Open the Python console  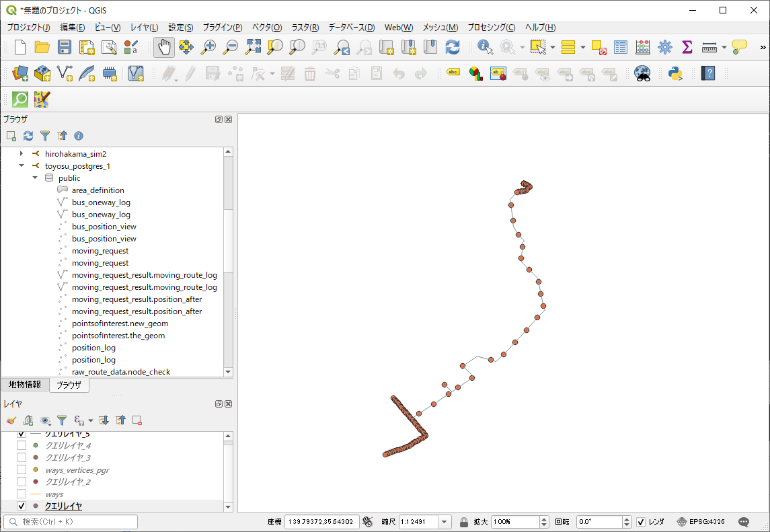(675, 73)
